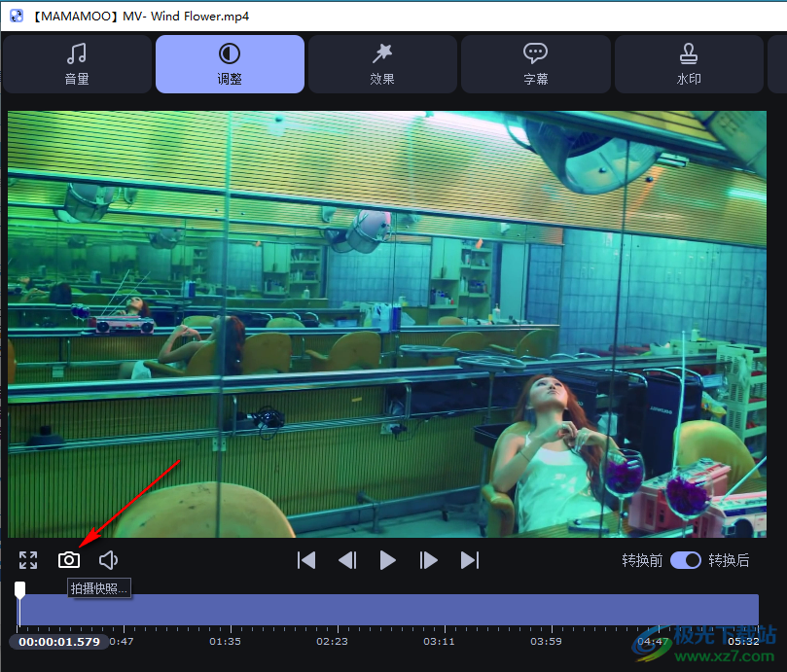Step forward one frame
Viewport: 787px width, 672px height.
point(428,560)
